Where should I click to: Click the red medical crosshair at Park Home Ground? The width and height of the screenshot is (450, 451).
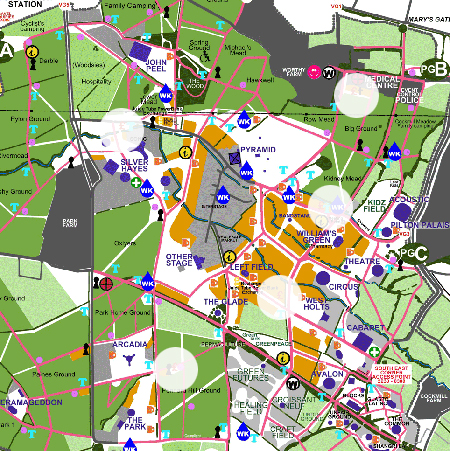pos(106,284)
